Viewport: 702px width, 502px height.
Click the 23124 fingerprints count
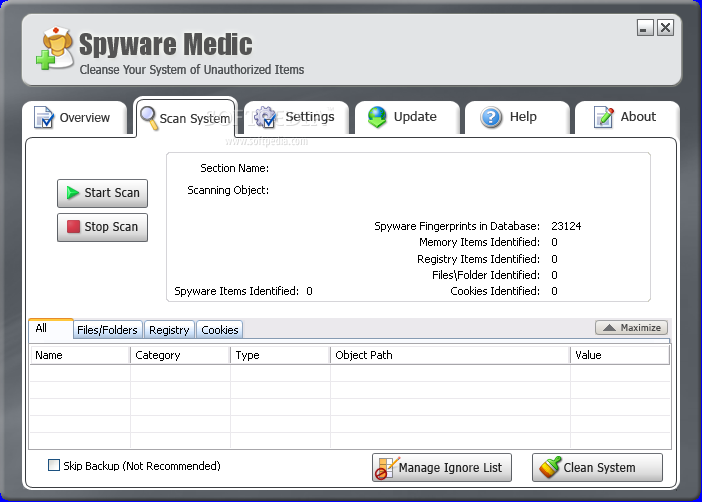tap(566, 226)
